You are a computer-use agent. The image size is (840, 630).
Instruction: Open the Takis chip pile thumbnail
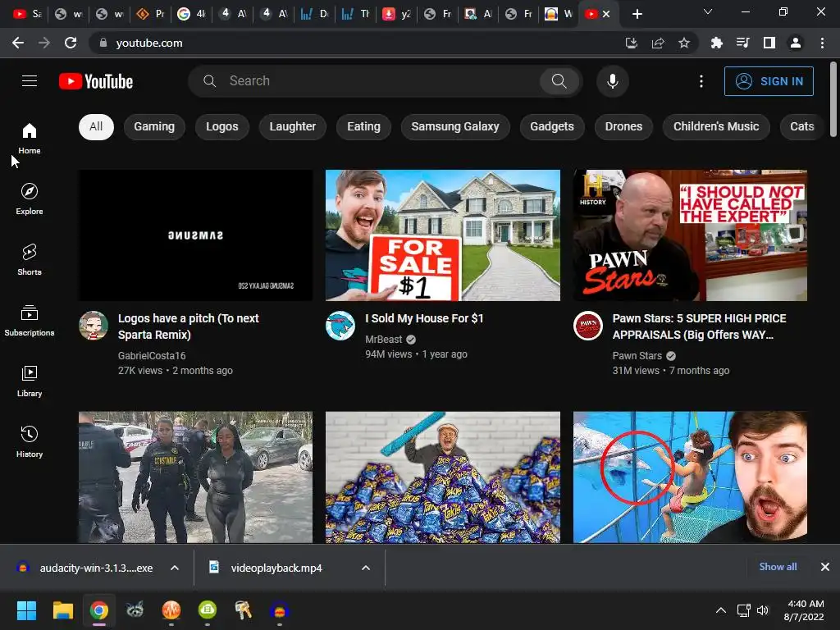443,477
